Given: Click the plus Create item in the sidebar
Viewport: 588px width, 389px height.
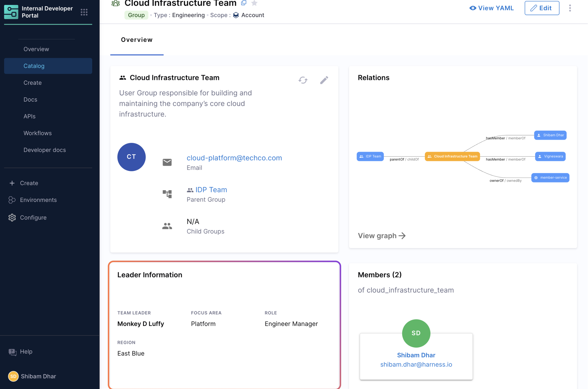Looking at the screenshot, I should (x=24, y=183).
